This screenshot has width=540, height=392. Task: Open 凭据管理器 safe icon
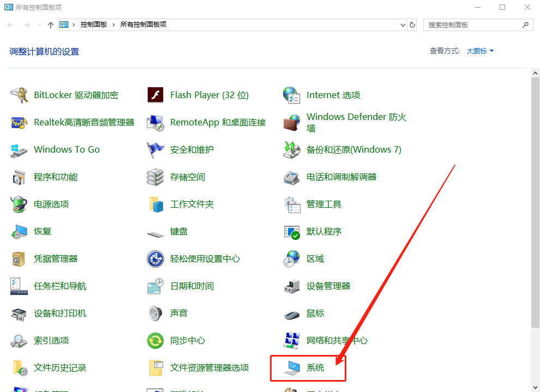click(x=19, y=259)
